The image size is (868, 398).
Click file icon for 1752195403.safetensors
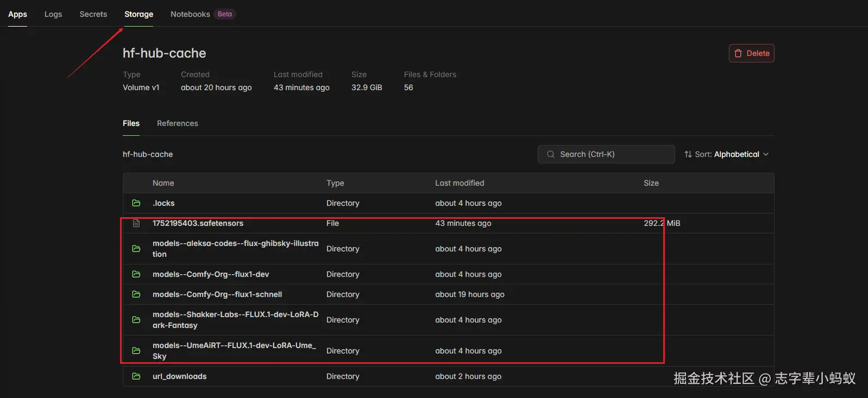pos(136,223)
